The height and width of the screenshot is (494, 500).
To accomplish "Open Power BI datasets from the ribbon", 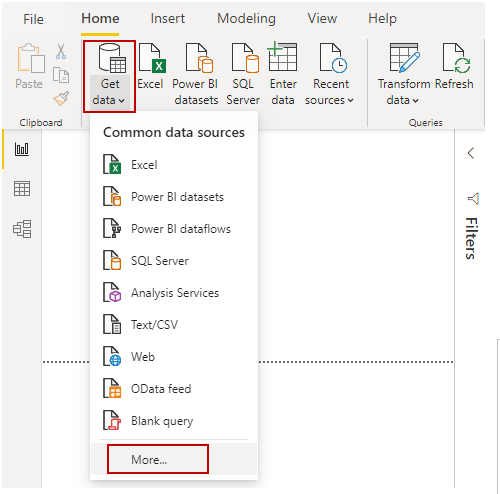I will coord(199,58).
